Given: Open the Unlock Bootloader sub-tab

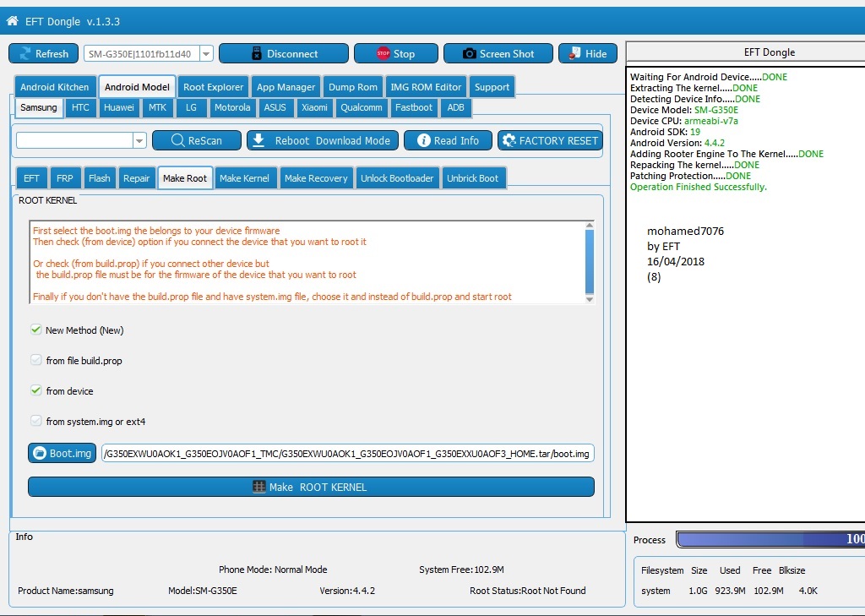Looking at the screenshot, I should click(x=397, y=177).
